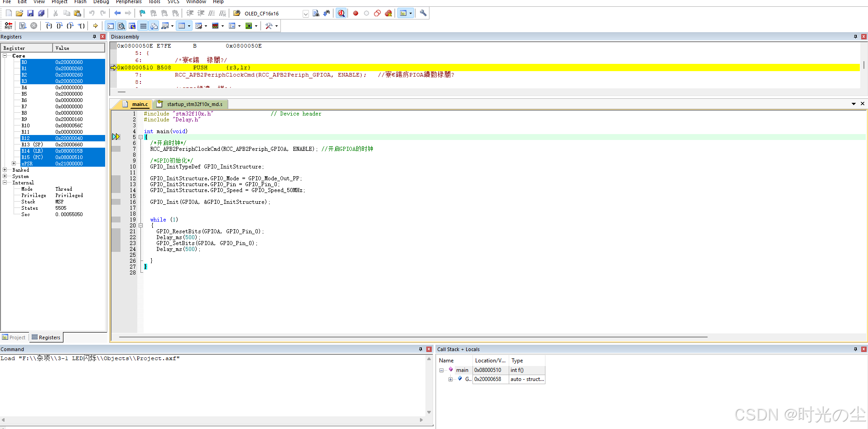868x429 pixels.
Task: Open the Peripherals menu
Action: [x=128, y=2]
